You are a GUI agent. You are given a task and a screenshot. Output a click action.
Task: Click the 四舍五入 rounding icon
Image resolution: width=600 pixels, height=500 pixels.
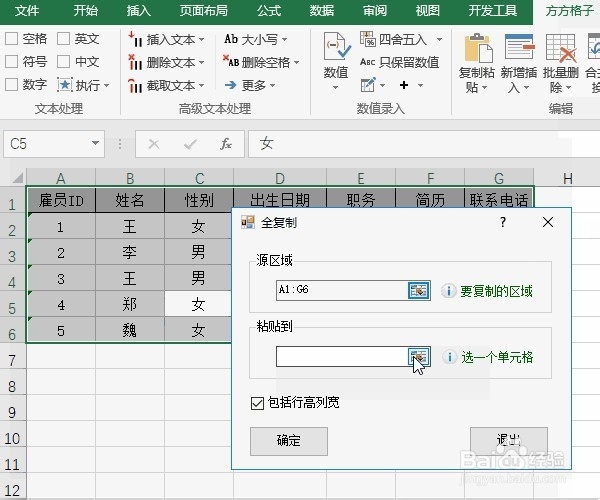click(367, 39)
